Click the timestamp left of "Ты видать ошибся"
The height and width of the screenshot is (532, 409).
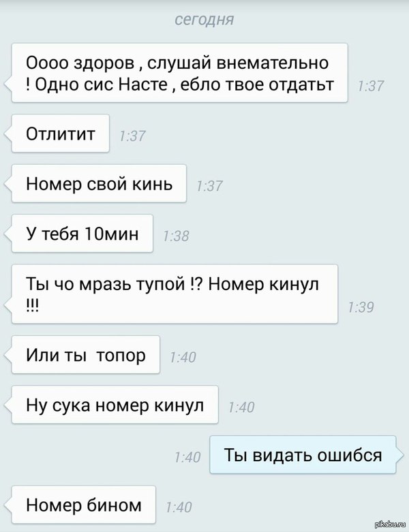click(x=187, y=457)
